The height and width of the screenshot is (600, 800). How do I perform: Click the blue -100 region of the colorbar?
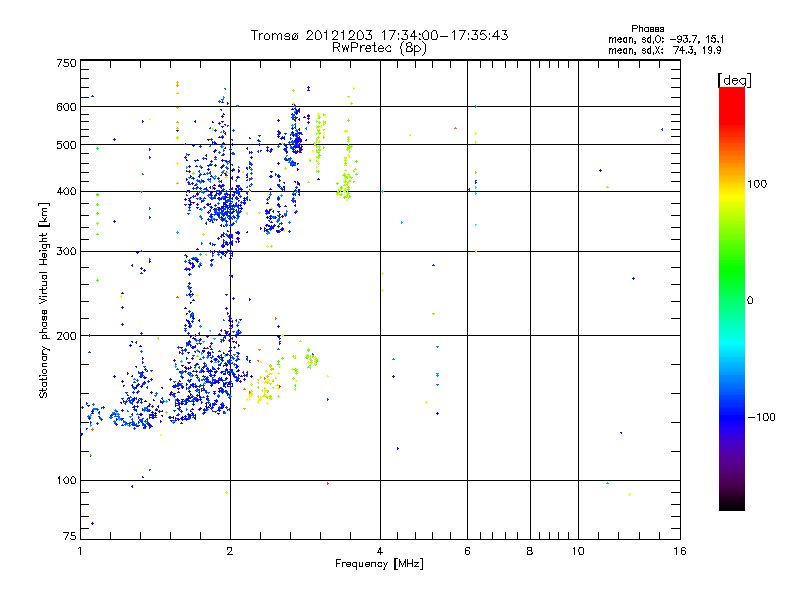click(732, 417)
